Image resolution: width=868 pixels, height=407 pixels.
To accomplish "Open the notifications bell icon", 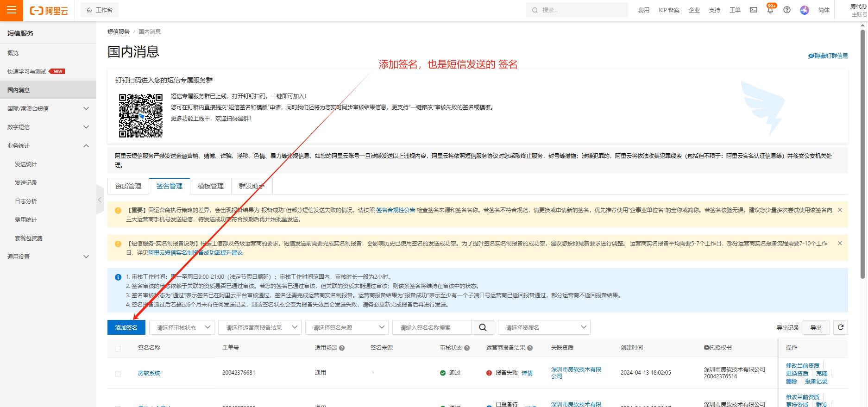I will 770,10.
